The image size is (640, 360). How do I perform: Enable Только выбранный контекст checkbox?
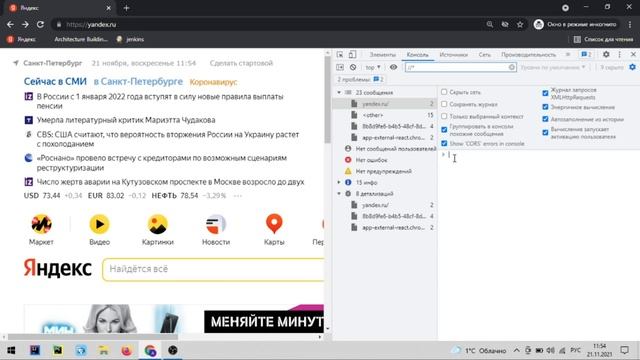coord(444,116)
